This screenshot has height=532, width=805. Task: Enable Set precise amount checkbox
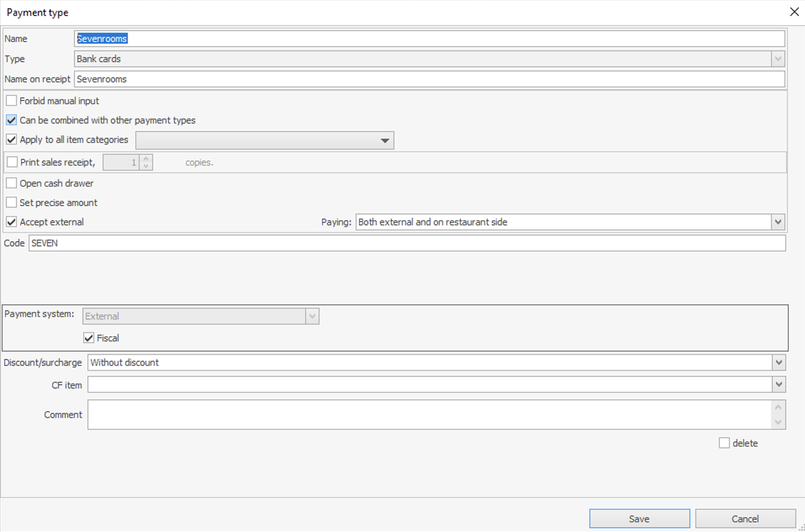[x=11, y=203]
